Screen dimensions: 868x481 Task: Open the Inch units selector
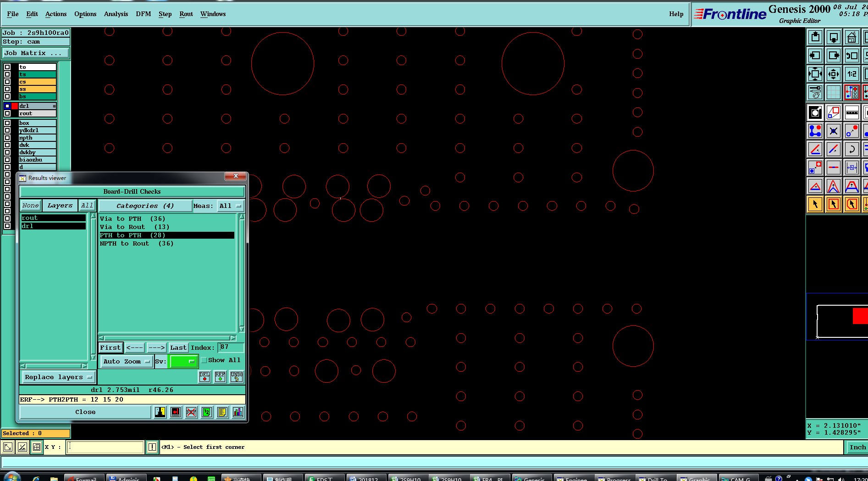pyautogui.click(x=857, y=447)
